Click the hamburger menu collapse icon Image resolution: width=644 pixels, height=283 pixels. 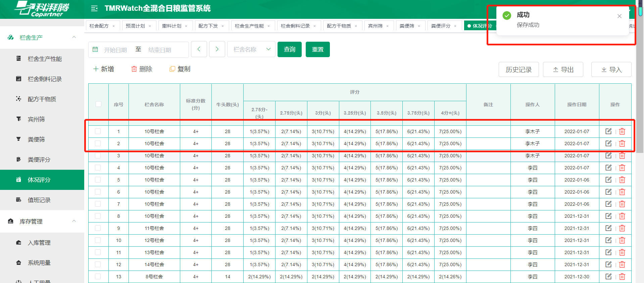tap(94, 8)
